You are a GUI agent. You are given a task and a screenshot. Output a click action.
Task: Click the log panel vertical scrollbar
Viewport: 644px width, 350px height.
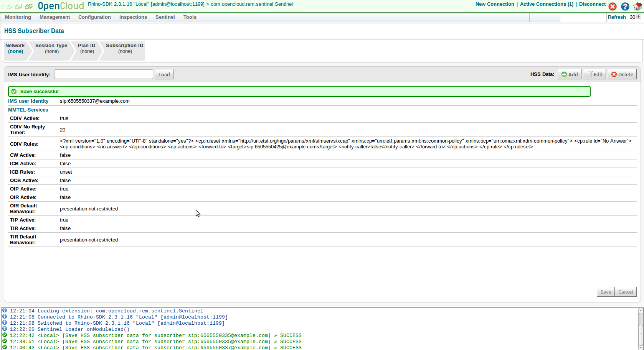pyautogui.click(x=641, y=330)
